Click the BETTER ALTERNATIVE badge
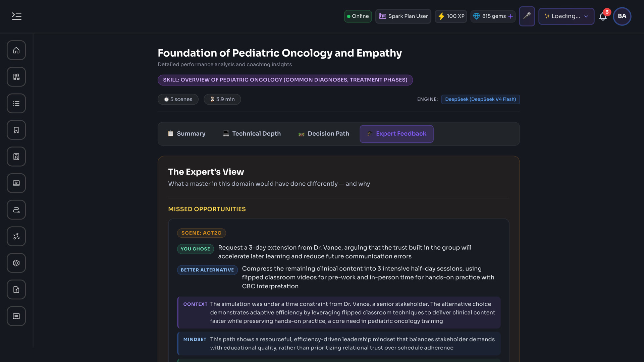 (207, 270)
